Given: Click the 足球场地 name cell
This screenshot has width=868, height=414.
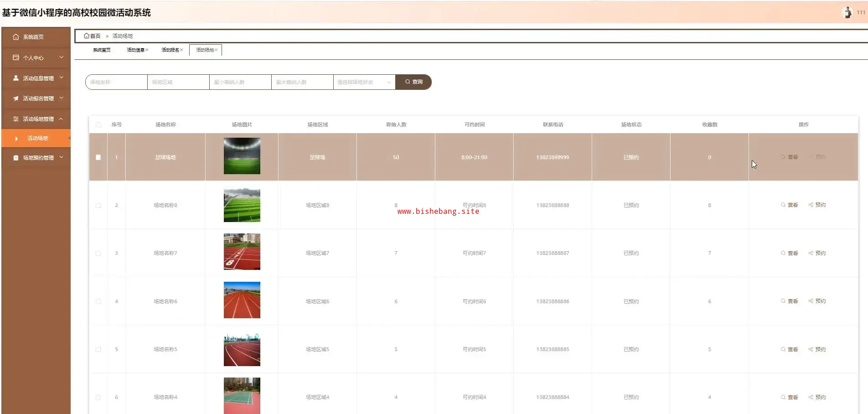Looking at the screenshot, I should (x=165, y=157).
